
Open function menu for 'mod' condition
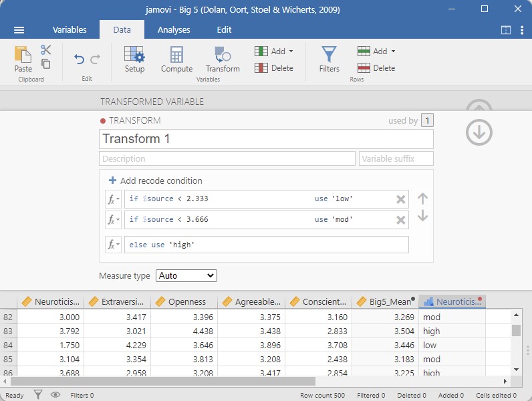pos(113,220)
